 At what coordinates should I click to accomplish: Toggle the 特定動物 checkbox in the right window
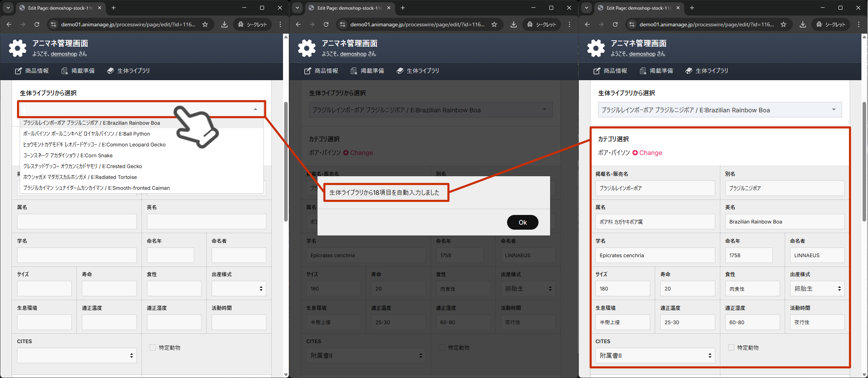(731, 347)
